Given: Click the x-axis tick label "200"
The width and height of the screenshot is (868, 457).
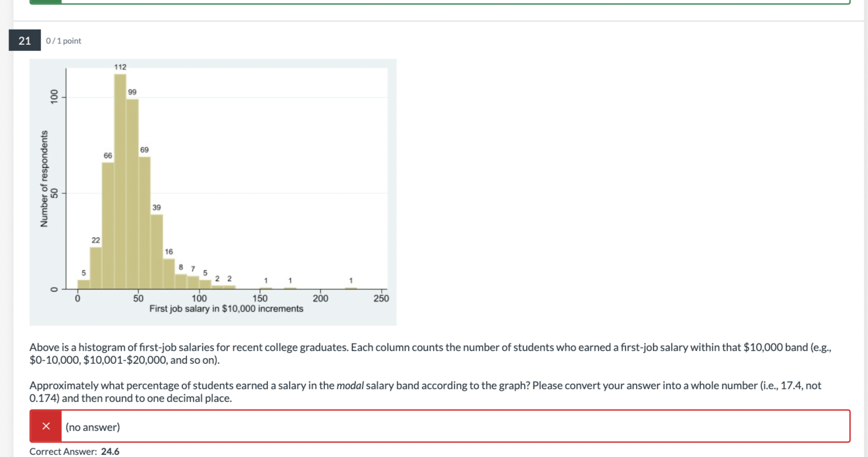Looking at the screenshot, I should (x=321, y=299).
